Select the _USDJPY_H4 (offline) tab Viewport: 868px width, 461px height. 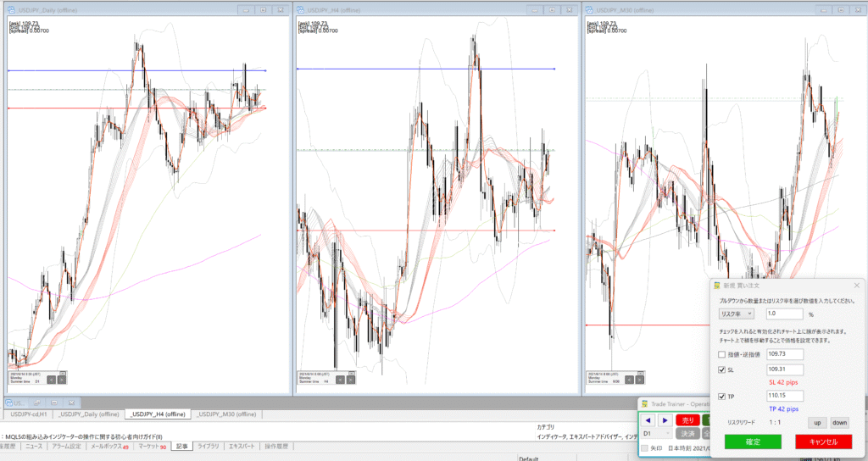tap(159, 414)
